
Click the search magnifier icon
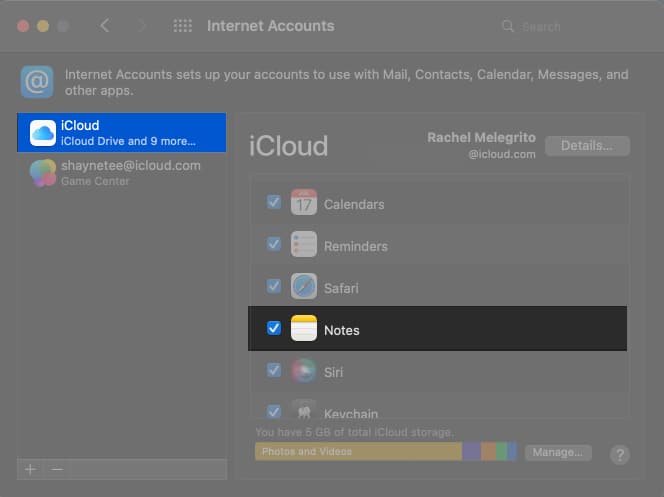(507, 26)
